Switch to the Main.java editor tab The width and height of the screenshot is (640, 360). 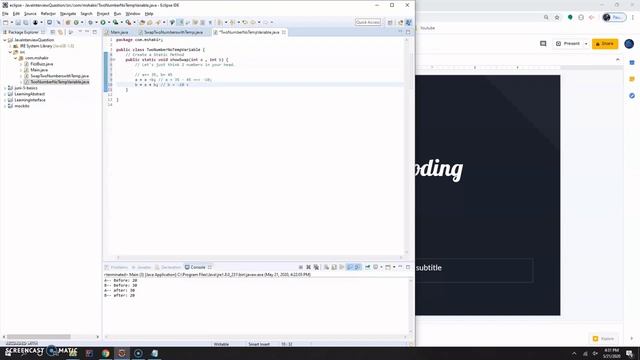click(x=119, y=32)
